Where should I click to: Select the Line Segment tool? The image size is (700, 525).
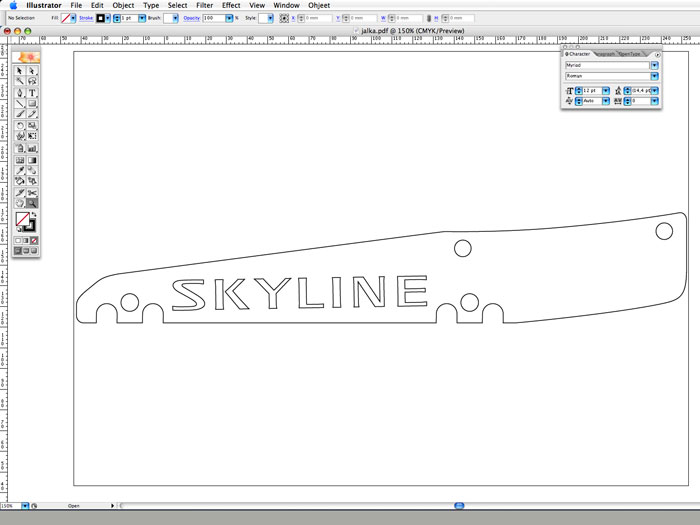pos(20,103)
